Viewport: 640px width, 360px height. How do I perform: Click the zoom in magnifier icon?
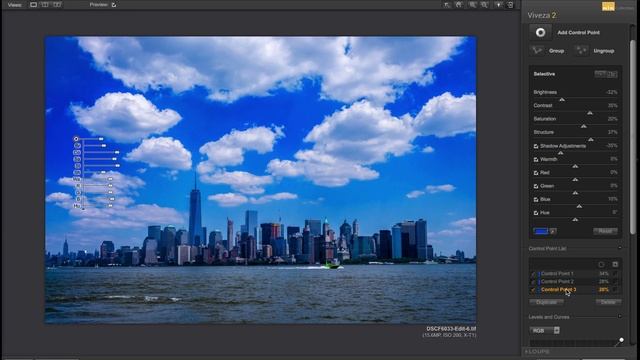tap(473, 5)
